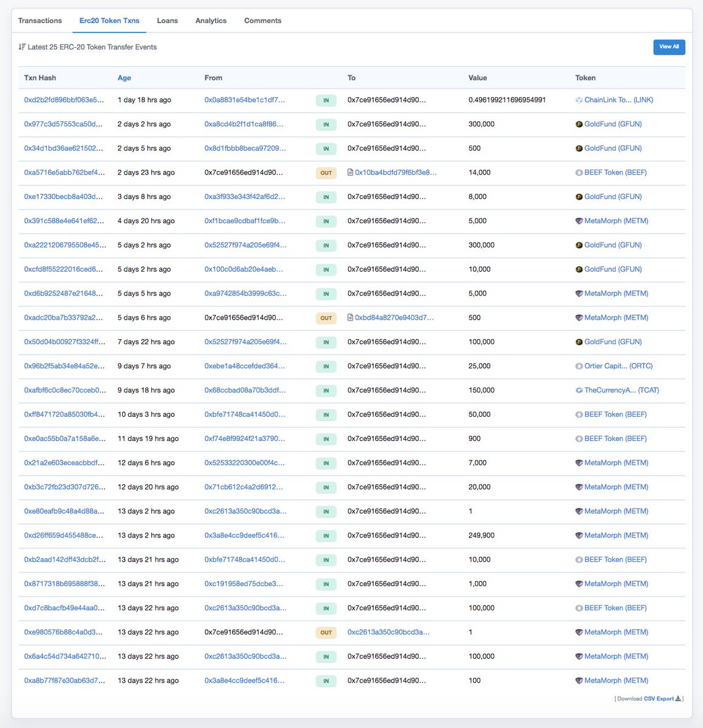Image resolution: width=703 pixels, height=728 pixels.
Task: Click BEEF Token icon in 13 days 21 hrs 10,000 row
Action: [x=579, y=560]
